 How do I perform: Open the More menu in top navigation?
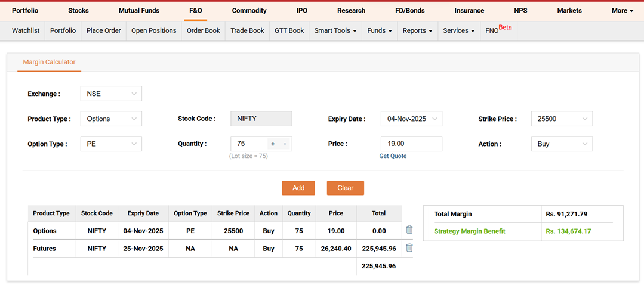click(622, 11)
